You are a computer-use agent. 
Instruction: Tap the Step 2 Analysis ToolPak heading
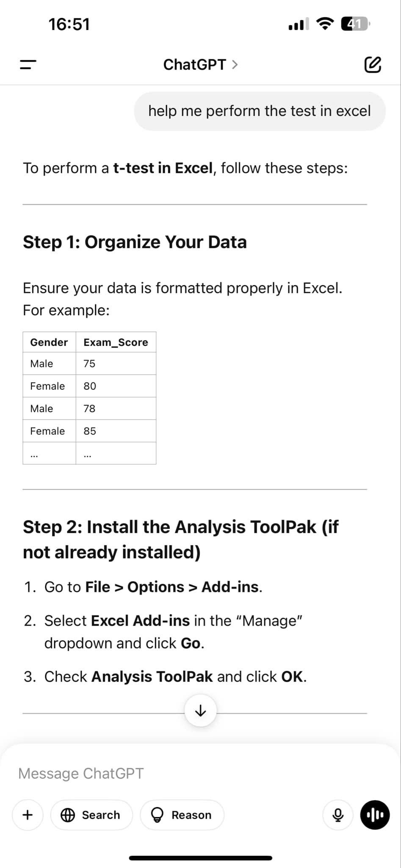[x=181, y=539]
